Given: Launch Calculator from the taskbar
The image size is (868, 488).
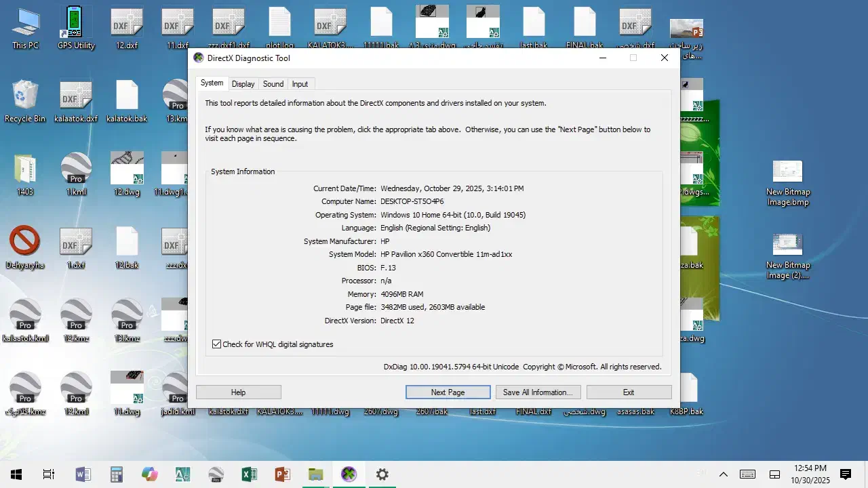Looking at the screenshot, I should [x=116, y=474].
